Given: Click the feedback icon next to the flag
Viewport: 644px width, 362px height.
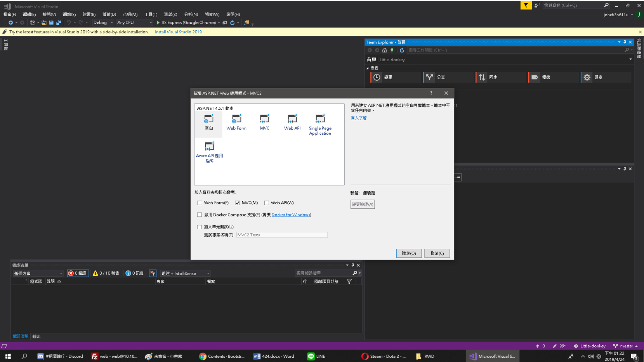Looking at the screenshot, I should 537,5.
